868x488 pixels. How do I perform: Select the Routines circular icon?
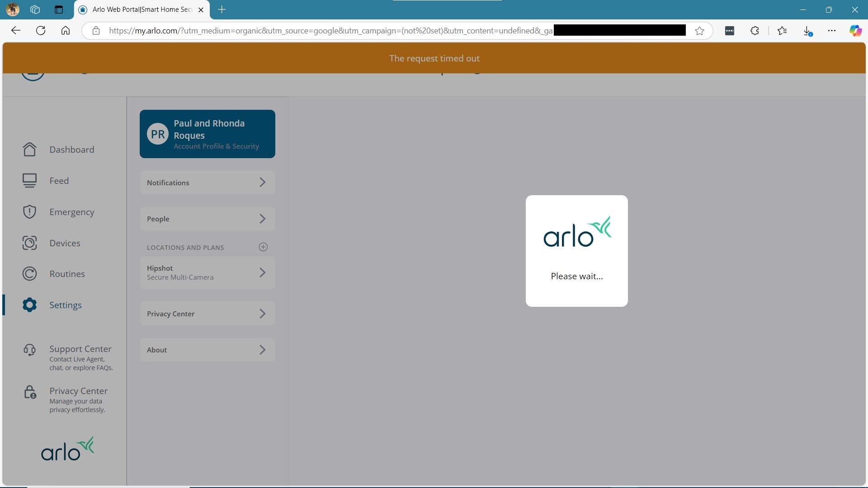pos(29,274)
